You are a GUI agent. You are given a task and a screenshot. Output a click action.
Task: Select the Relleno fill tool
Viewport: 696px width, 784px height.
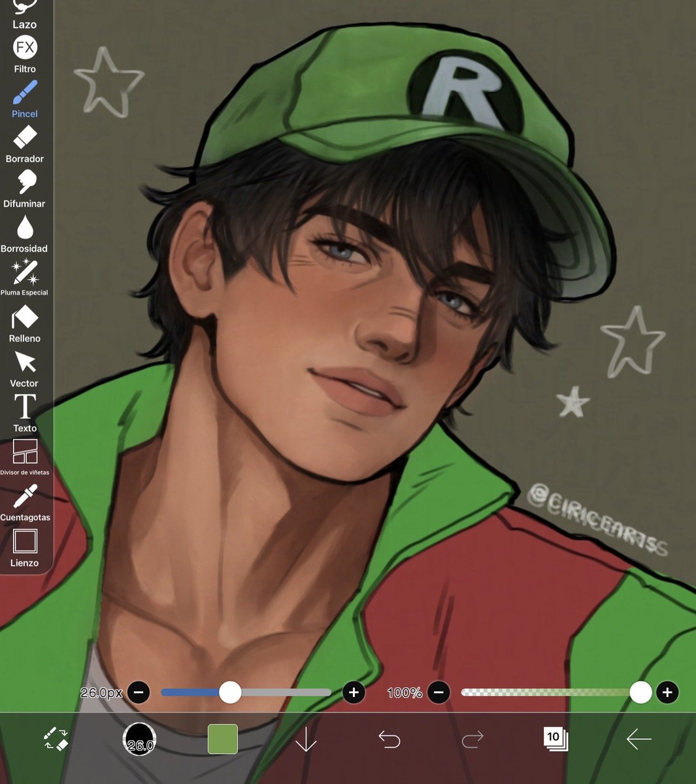point(25,324)
